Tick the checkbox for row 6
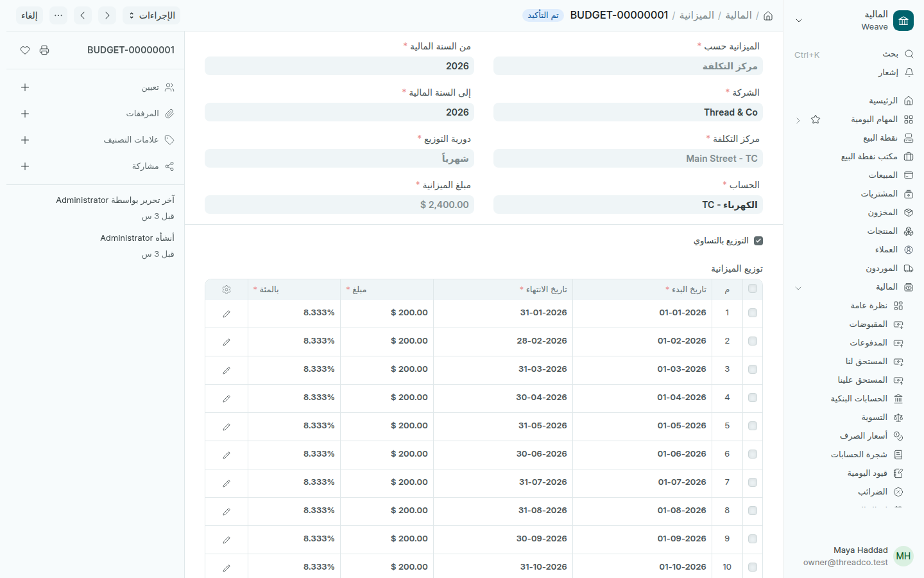Viewport: 924px width, 578px height. point(753,454)
